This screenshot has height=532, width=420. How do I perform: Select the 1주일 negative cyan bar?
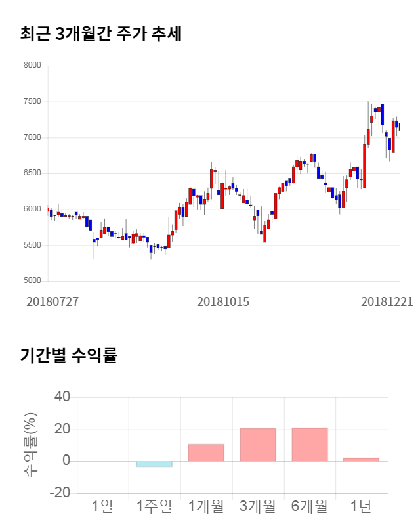pos(154,464)
